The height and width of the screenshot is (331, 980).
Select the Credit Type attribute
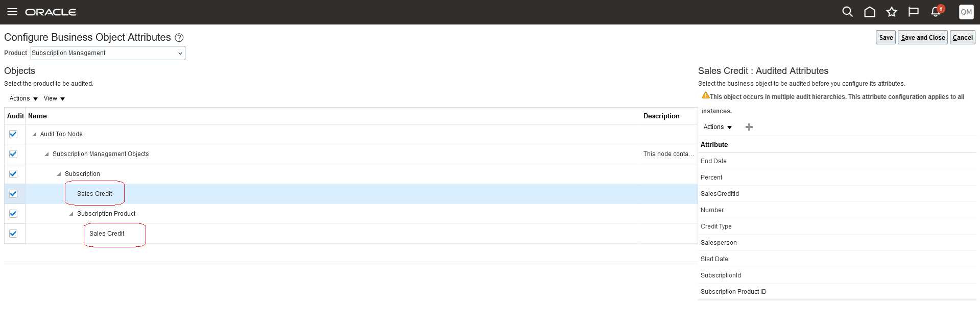716,226
